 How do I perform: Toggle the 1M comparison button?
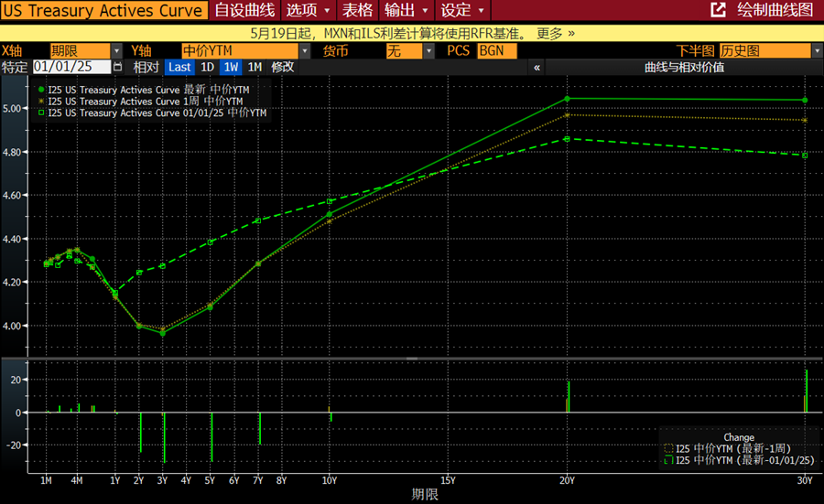pos(255,67)
